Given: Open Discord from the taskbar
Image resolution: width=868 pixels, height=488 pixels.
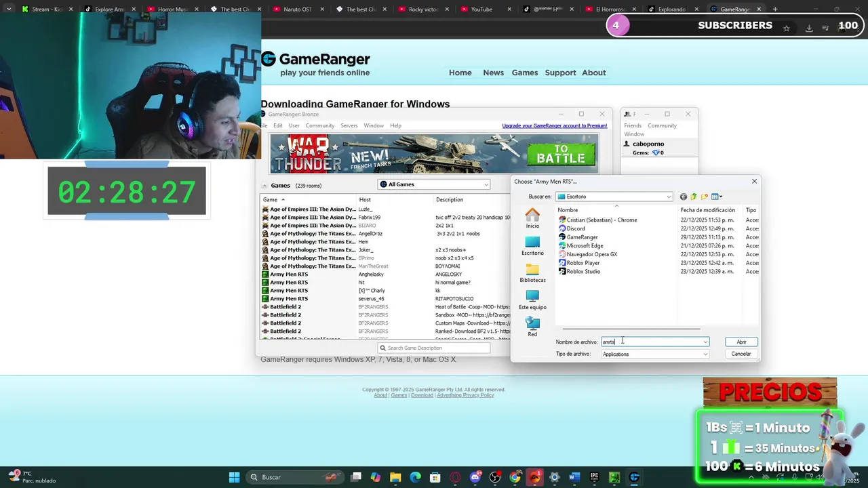Looking at the screenshot, I should [475, 477].
